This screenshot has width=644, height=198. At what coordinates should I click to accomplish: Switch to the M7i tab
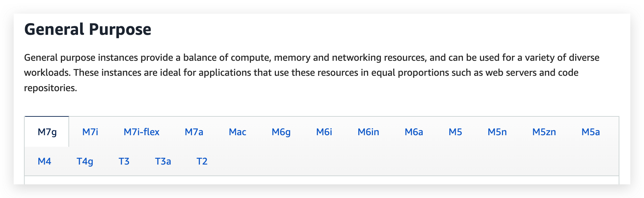[x=90, y=132]
